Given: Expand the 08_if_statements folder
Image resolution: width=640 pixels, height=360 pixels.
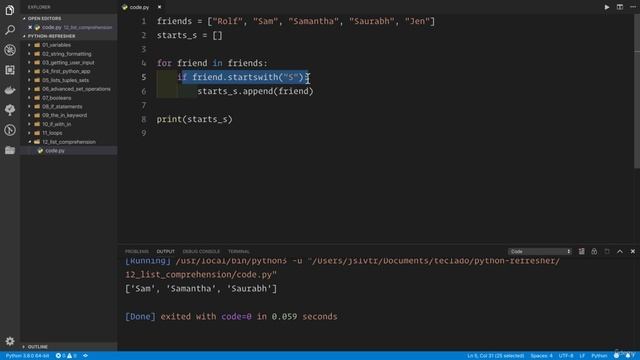Looking at the screenshot, I should click(x=62, y=107).
